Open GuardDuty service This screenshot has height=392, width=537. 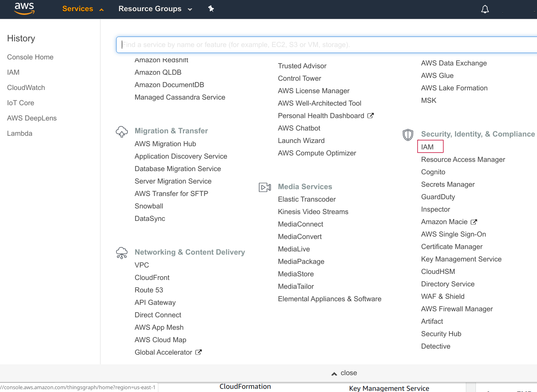tap(438, 197)
